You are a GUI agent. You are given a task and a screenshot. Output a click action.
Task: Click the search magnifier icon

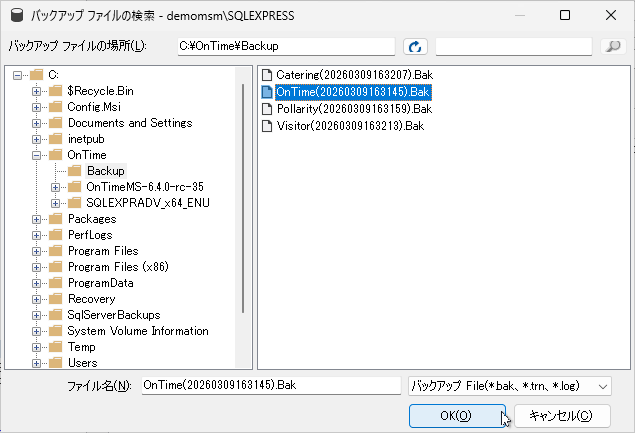coord(611,46)
